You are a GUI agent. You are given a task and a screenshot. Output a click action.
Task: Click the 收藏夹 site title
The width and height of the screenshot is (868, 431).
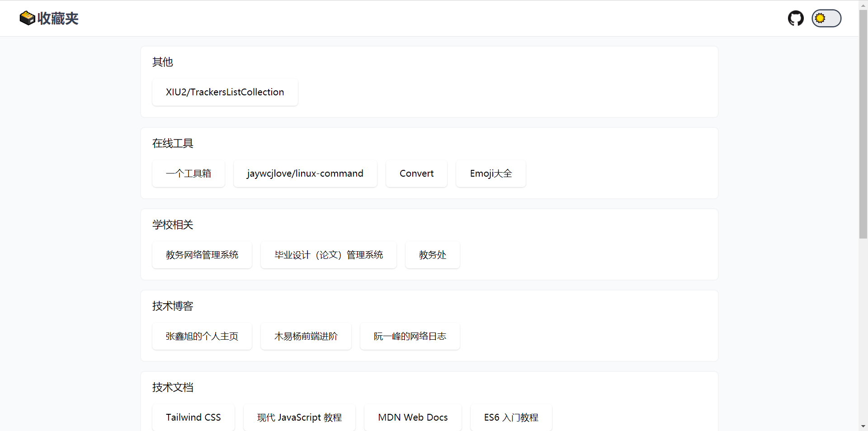tap(58, 19)
